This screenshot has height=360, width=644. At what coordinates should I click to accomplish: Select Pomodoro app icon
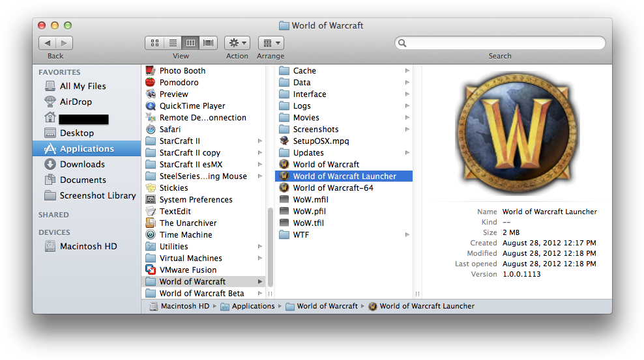[151, 82]
